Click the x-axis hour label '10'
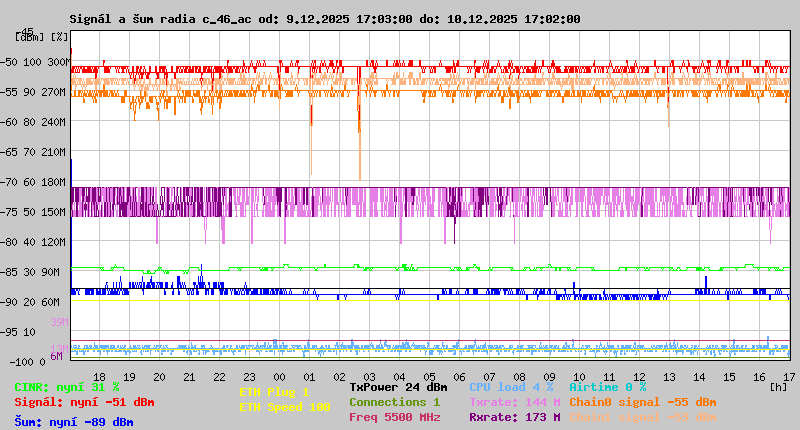The width and height of the screenshot is (800, 430). (x=579, y=377)
